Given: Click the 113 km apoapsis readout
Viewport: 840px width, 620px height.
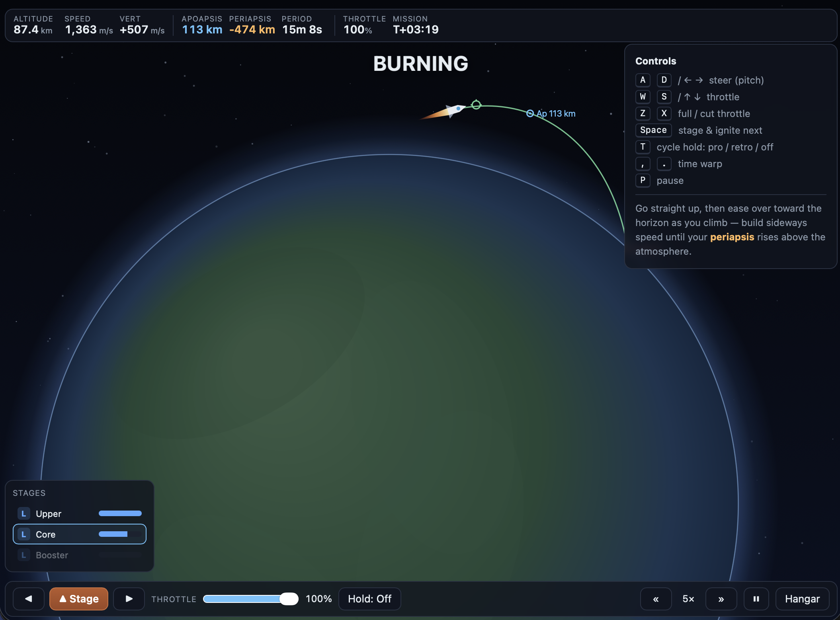Looking at the screenshot, I should [202, 29].
